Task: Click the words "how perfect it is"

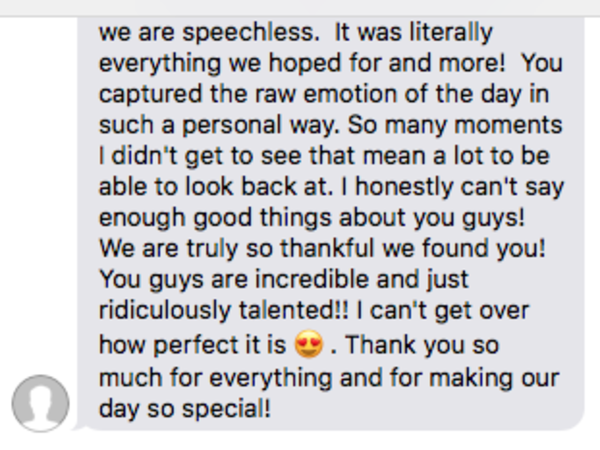Action: 192,344
